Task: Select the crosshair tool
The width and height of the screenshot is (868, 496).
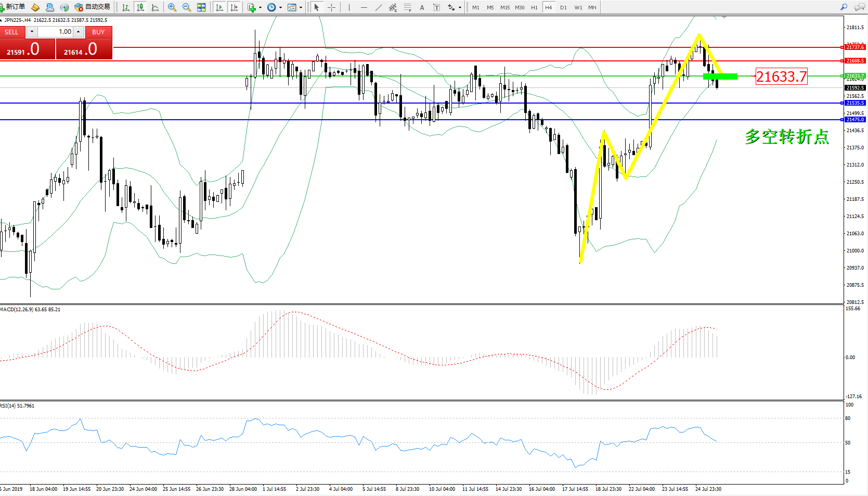Action: pos(331,7)
